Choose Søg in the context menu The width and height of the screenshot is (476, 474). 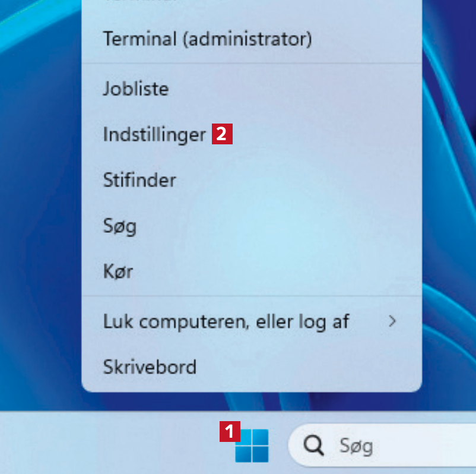pos(120,226)
